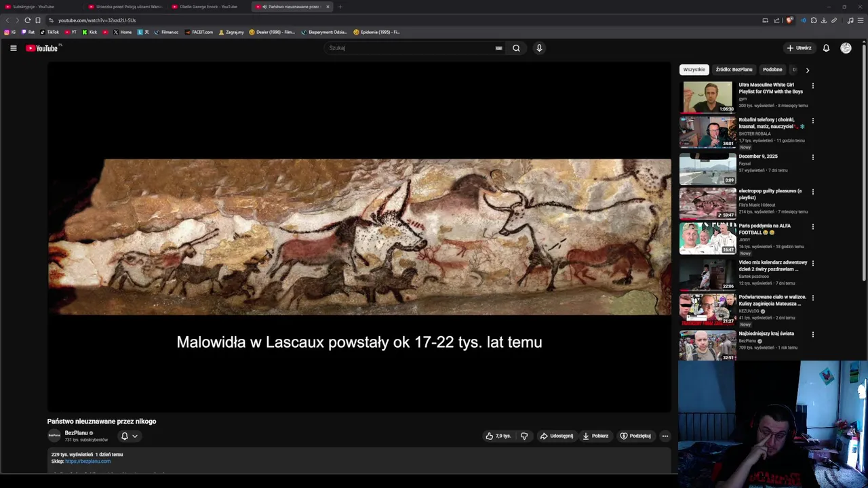Open YouTube notifications bell
The width and height of the screenshot is (868, 488).
point(826,48)
